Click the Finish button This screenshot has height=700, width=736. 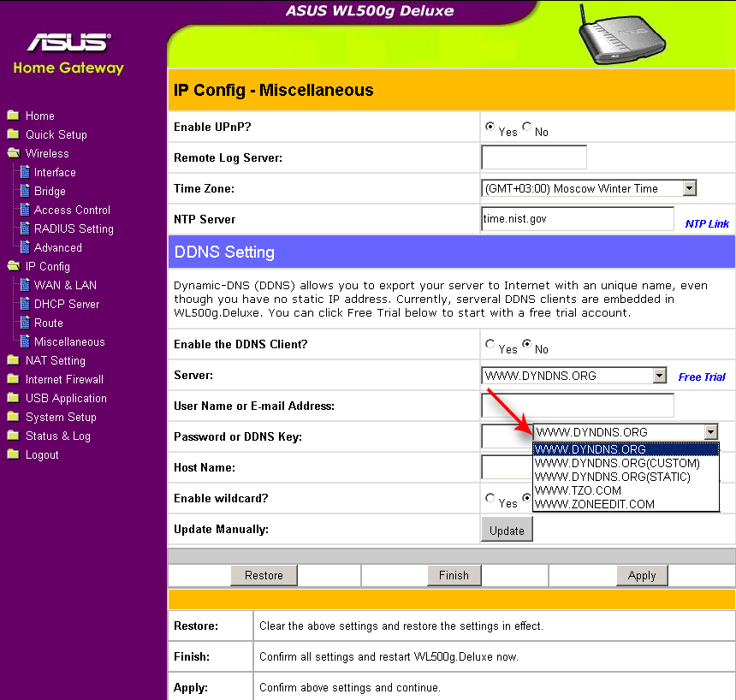[454, 576]
